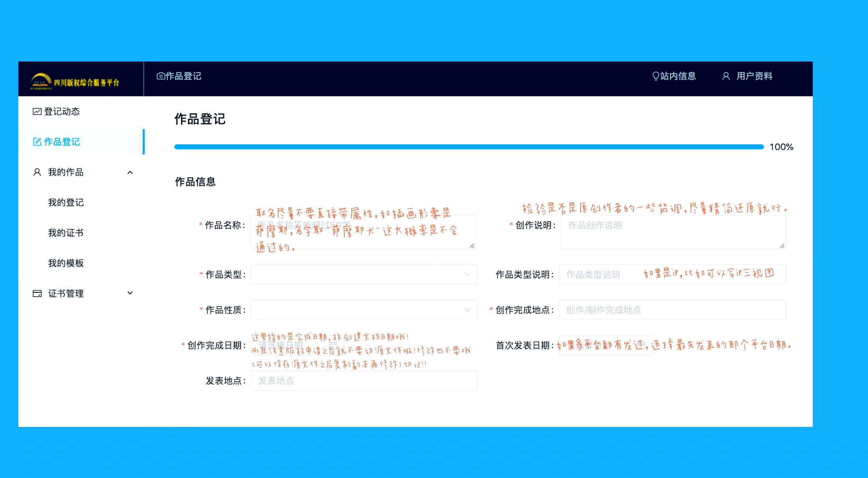Click the 作品性质 field label
Image resolution: width=868 pixels, height=478 pixels.
coord(225,310)
